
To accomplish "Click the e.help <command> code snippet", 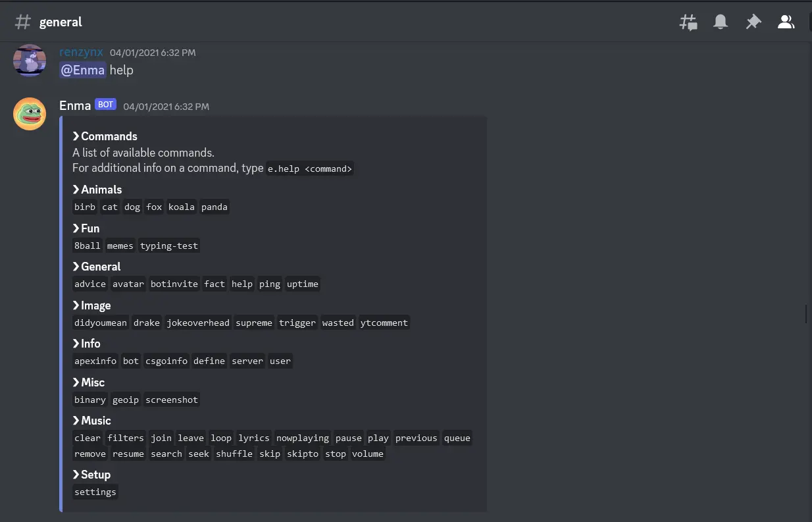I will (x=310, y=169).
